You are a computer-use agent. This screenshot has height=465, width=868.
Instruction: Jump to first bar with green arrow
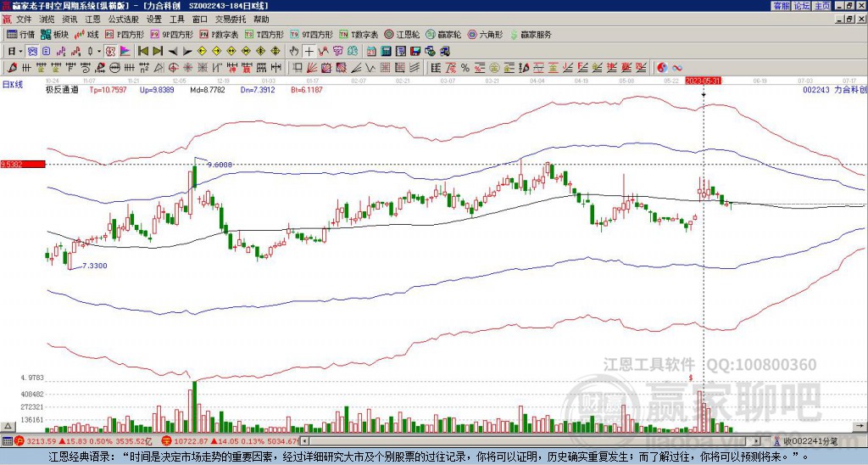click(142, 51)
